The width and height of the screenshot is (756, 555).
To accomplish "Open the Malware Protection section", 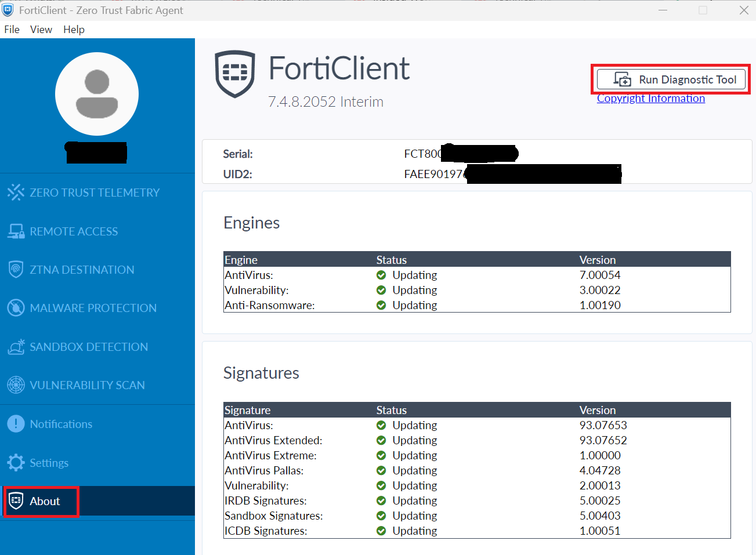I will tap(93, 308).
